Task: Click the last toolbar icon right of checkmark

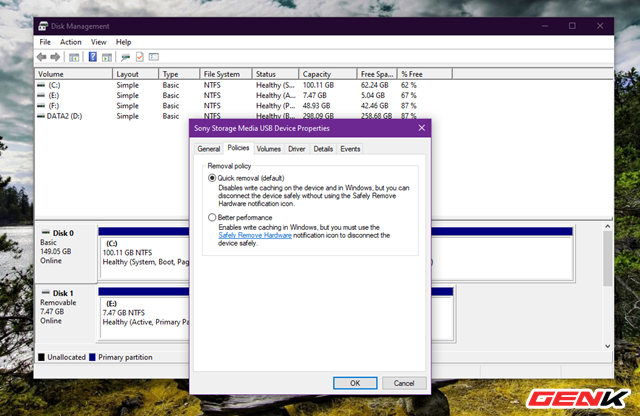Action: pos(154,58)
